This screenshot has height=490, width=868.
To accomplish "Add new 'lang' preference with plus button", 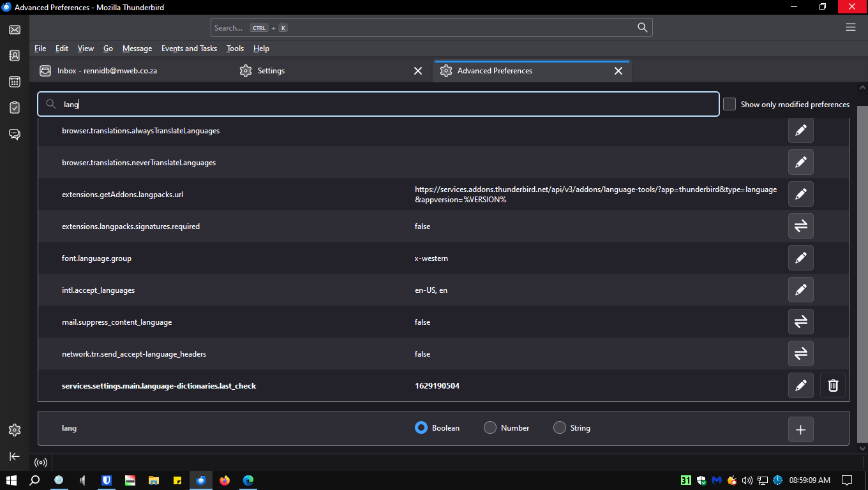I will [801, 429].
